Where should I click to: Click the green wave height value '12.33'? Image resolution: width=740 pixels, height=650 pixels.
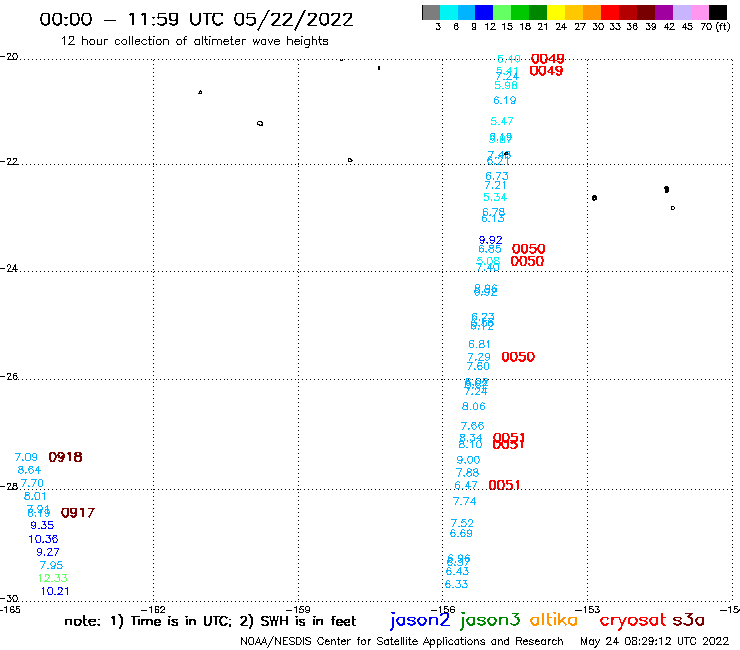(53, 578)
